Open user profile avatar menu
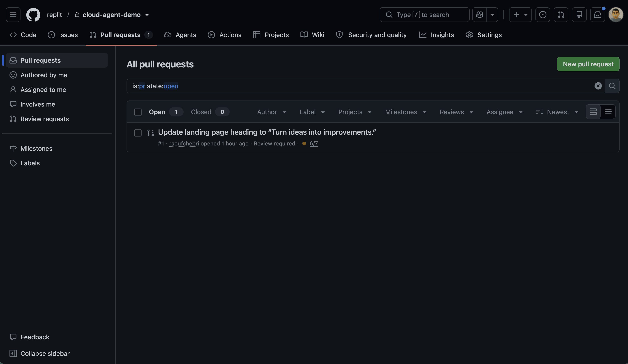This screenshot has width=628, height=364. point(616,15)
